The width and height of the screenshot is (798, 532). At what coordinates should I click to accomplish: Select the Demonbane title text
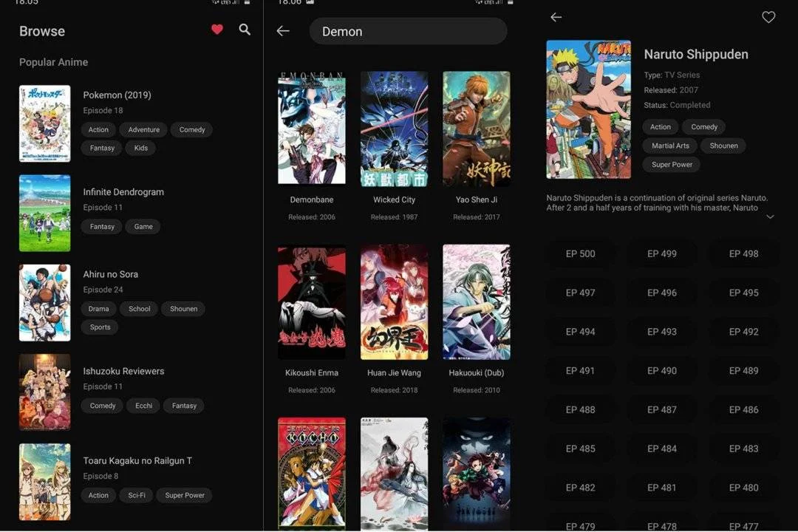pos(312,199)
